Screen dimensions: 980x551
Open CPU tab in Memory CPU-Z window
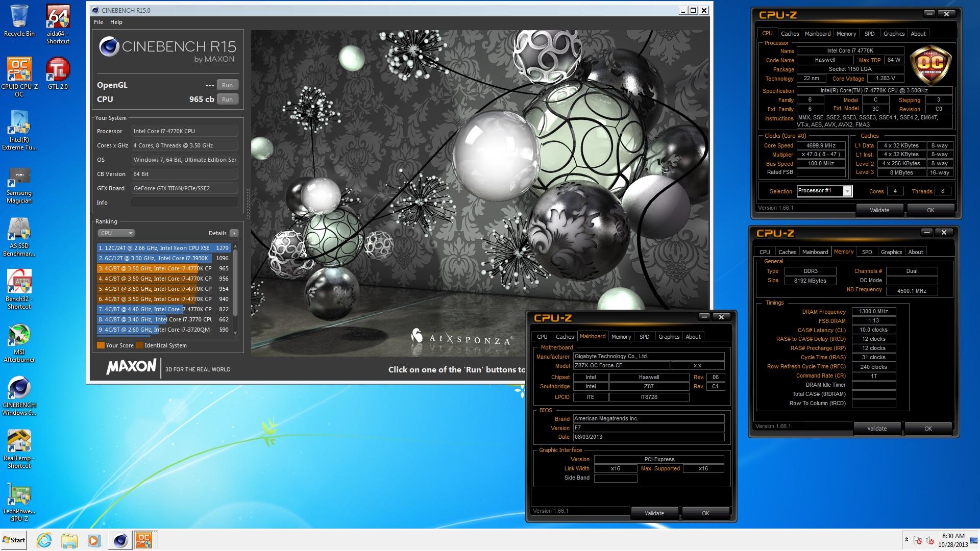[x=764, y=252]
